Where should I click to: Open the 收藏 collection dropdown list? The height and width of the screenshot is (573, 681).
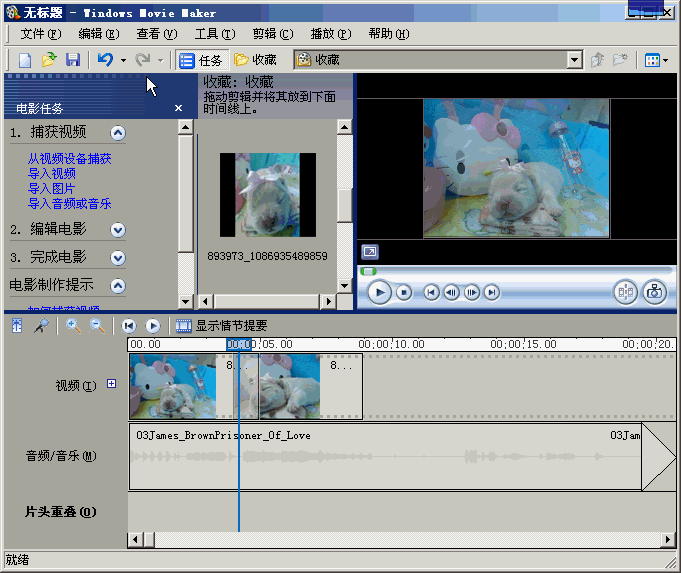pyautogui.click(x=574, y=60)
